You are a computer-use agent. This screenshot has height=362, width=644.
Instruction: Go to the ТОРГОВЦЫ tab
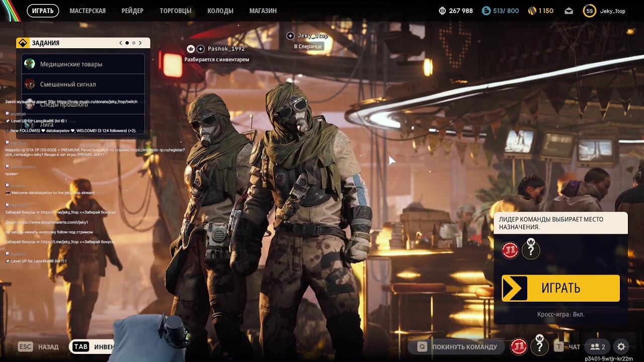(x=175, y=11)
